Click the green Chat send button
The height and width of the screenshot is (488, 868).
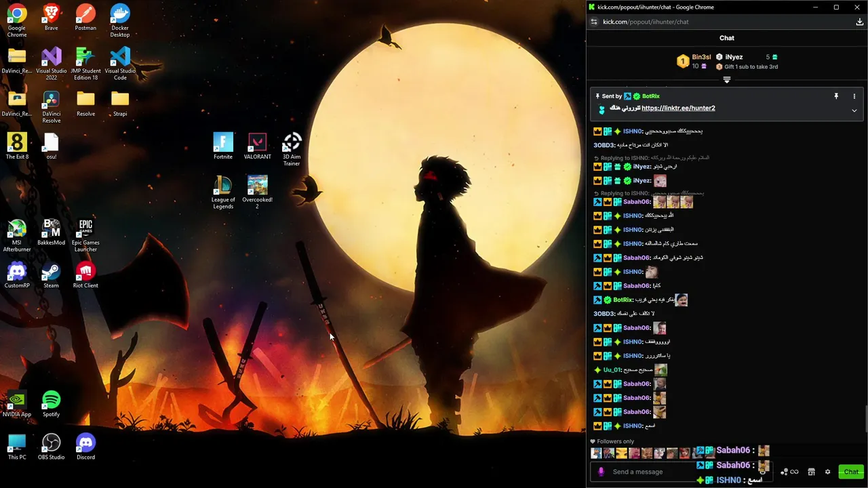click(851, 472)
